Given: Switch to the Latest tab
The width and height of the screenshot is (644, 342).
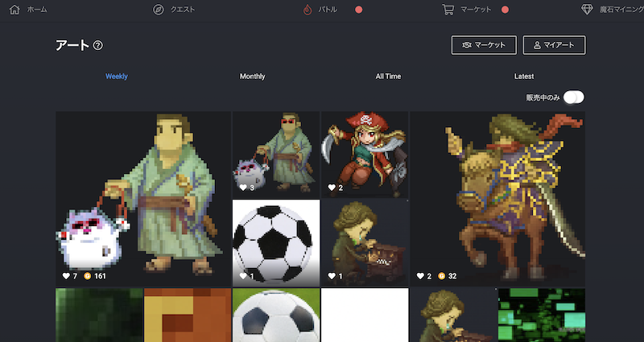Looking at the screenshot, I should (524, 76).
